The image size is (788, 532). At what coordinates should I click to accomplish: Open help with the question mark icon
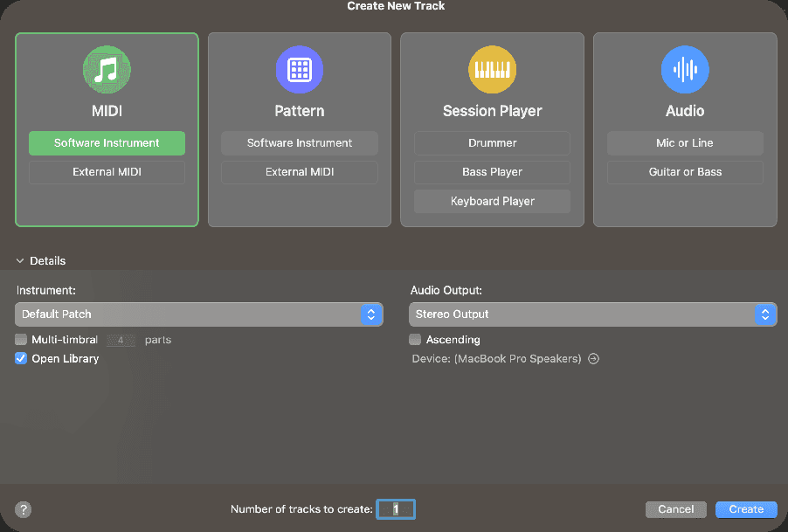[23, 509]
